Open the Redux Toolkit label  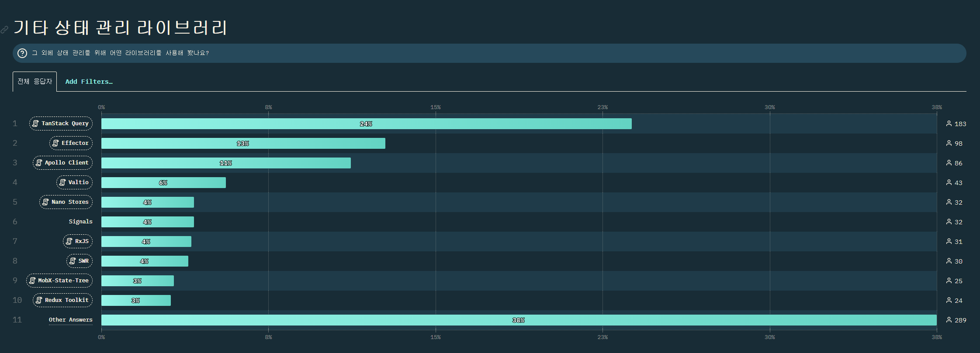(x=62, y=300)
